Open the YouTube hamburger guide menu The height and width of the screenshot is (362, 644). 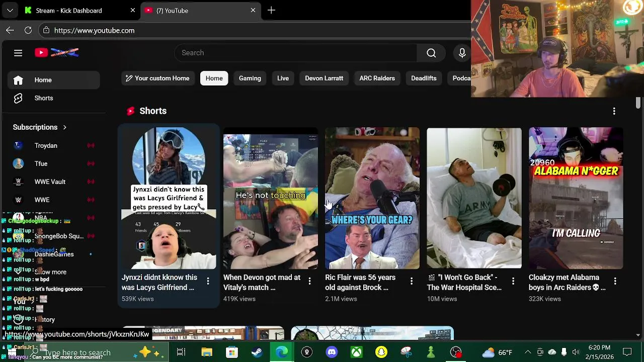18,53
